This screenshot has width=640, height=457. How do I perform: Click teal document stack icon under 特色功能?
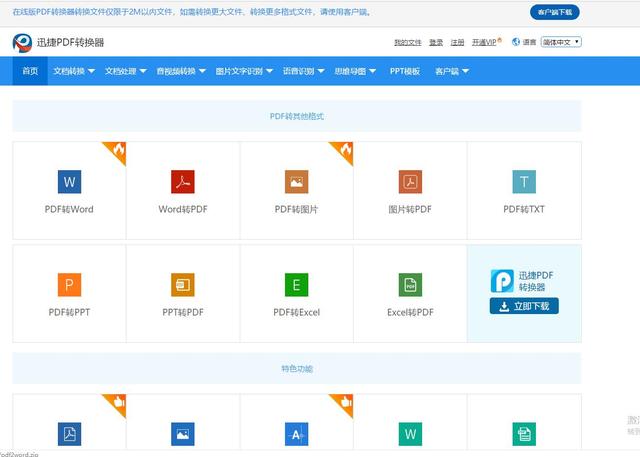(x=524, y=434)
